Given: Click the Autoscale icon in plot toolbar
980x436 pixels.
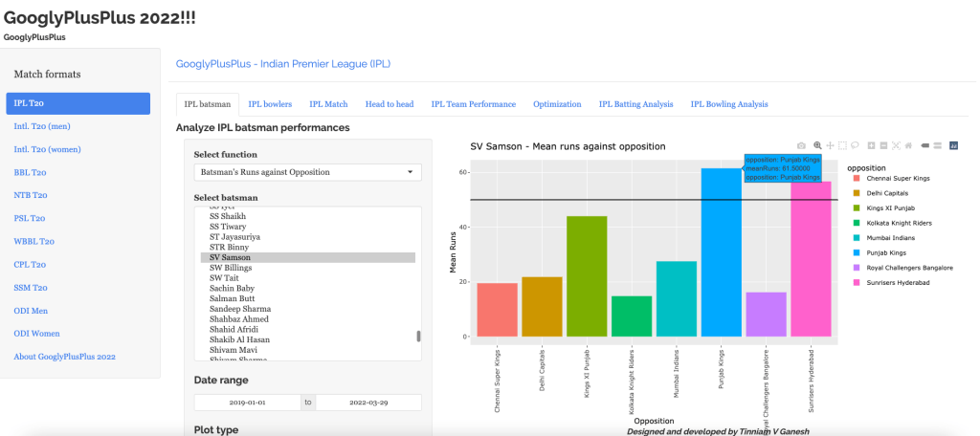Looking at the screenshot, I should pos(896,146).
